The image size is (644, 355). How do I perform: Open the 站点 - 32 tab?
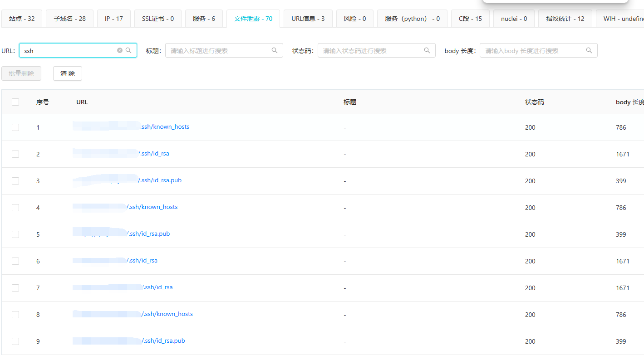click(x=22, y=19)
